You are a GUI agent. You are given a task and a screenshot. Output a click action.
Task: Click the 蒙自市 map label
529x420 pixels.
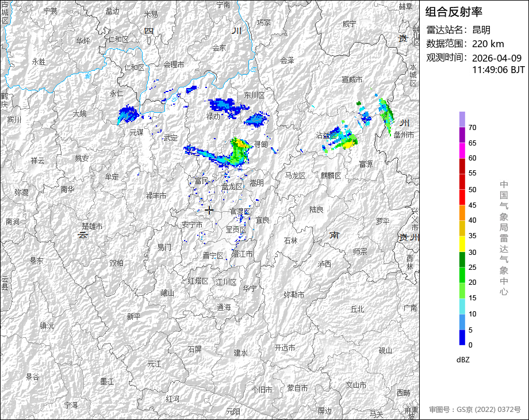[x=297, y=388]
